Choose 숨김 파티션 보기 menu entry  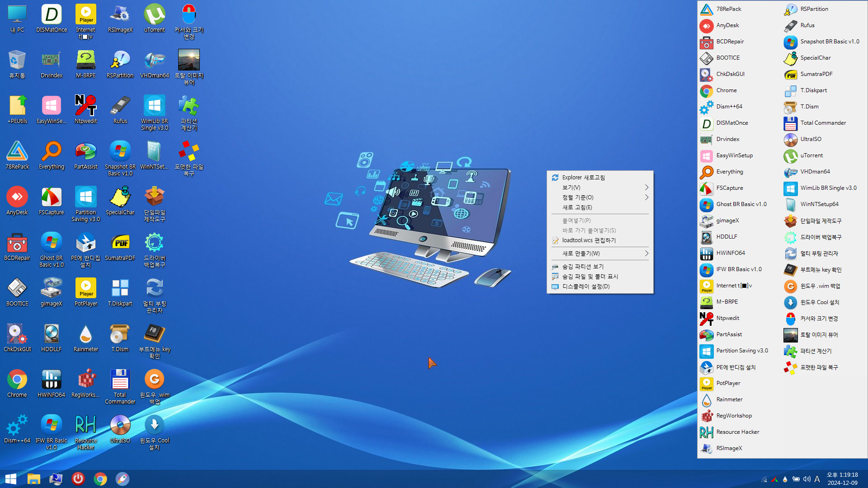[600, 267]
